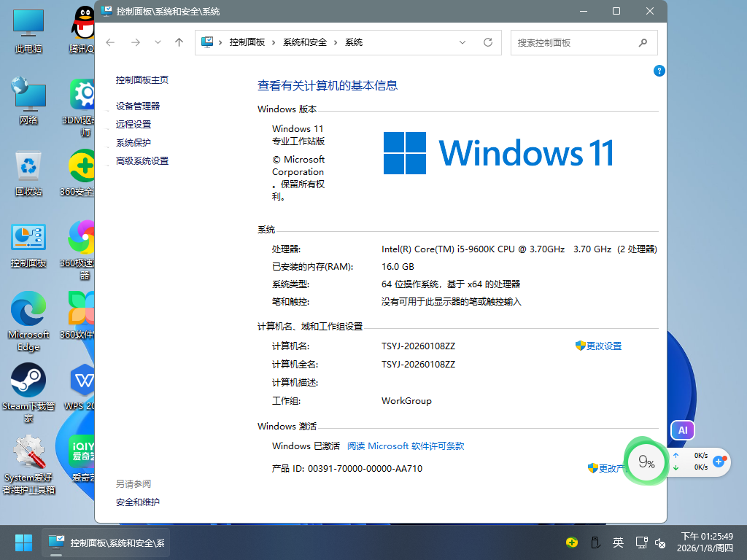This screenshot has width=747, height=560.
Task: Toggle the muted volume icon in tray
Action: pyautogui.click(x=660, y=542)
